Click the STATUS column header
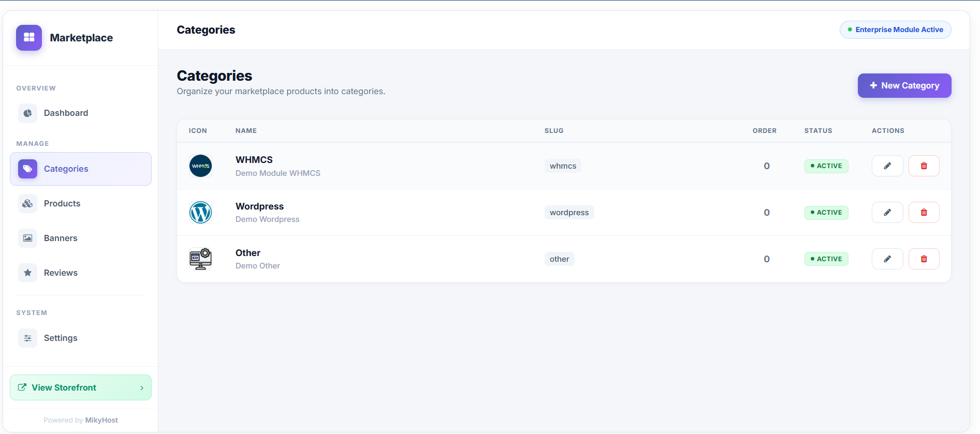 [818, 131]
